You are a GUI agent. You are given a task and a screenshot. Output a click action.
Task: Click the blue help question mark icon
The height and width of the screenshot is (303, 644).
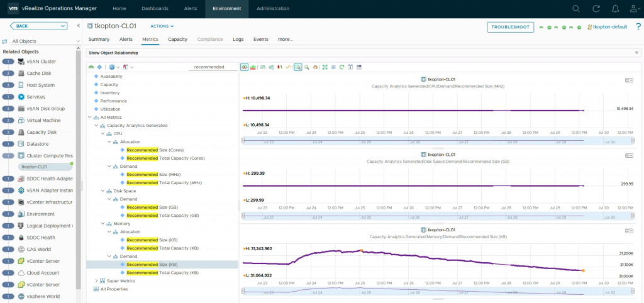[638, 27]
